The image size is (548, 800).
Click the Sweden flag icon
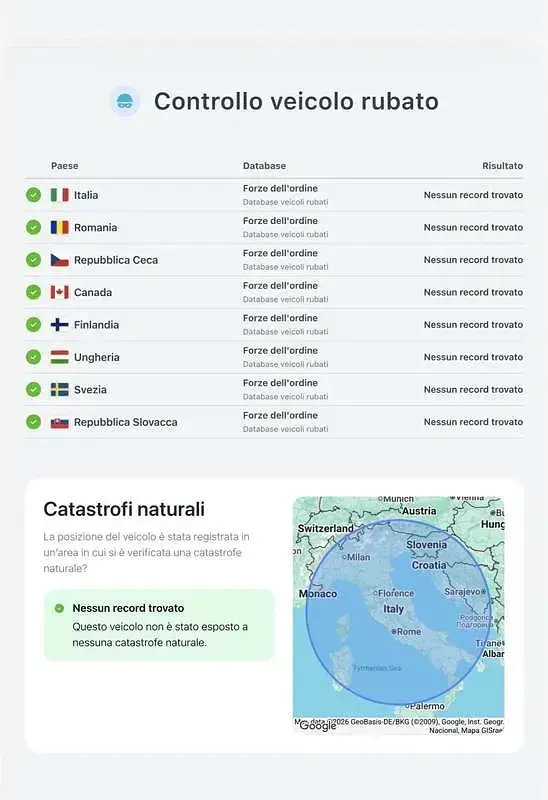(60, 389)
